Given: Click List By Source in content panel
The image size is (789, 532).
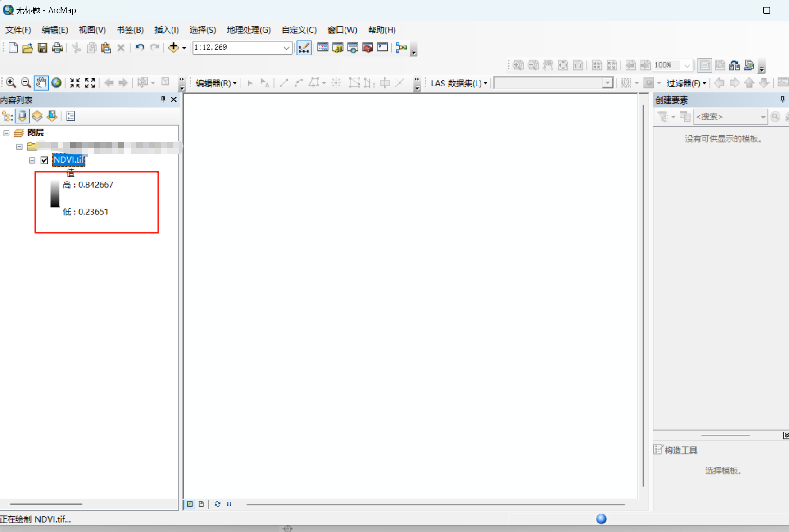Looking at the screenshot, I should (22, 116).
